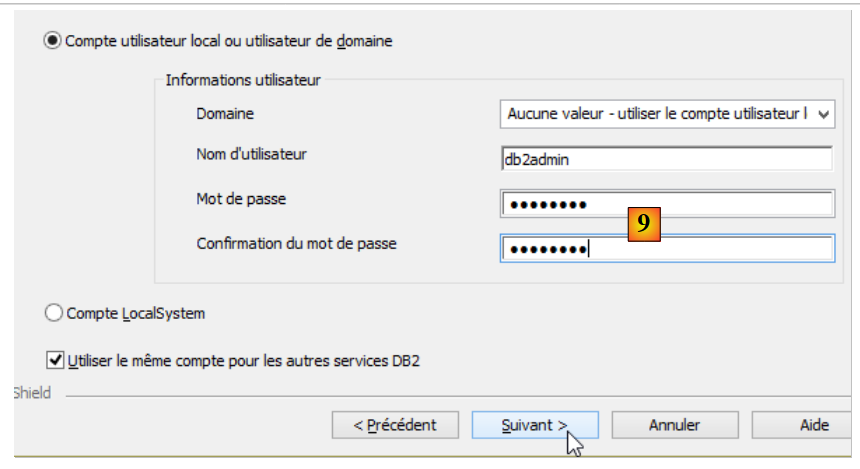The height and width of the screenshot is (469, 860).
Task: Click the 'Aucune valeur' domain combo box text
Action: click(656, 115)
